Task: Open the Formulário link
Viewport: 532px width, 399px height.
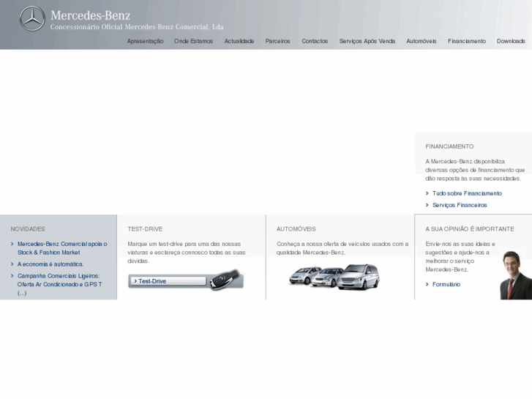Action: coord(446,285)
